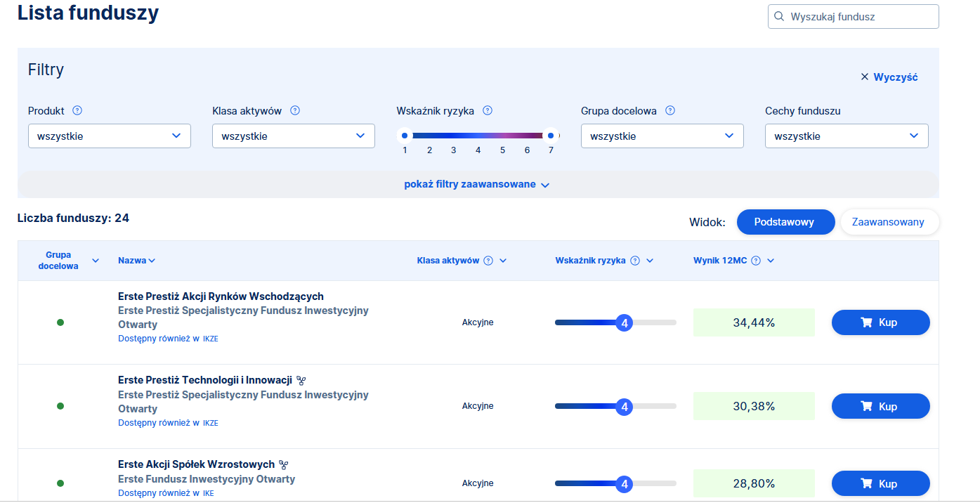980x503 pixels.
Task: Click the left risk slider handle at 1
Action: (x=405, y=135)
